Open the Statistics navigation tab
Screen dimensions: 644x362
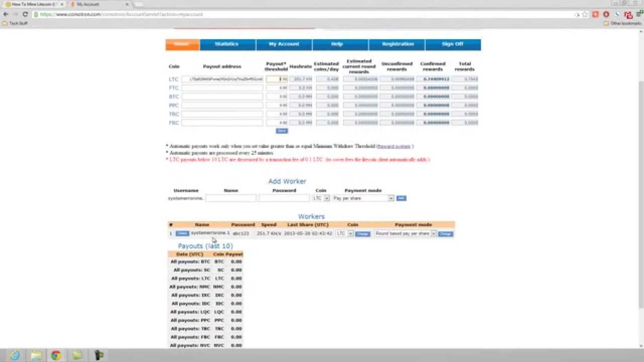(x=227, y=44)
